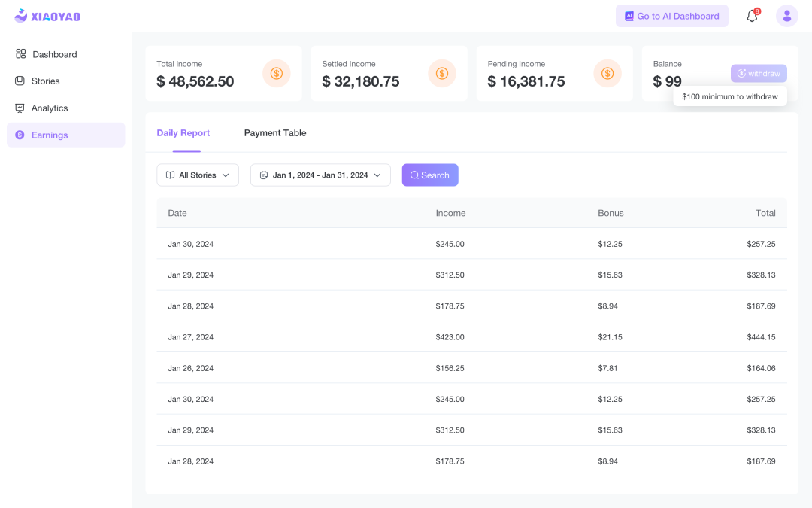This screenshot has height=508, width=812.
Task: Open the All Stories dropdown
Action: point(198,175)
